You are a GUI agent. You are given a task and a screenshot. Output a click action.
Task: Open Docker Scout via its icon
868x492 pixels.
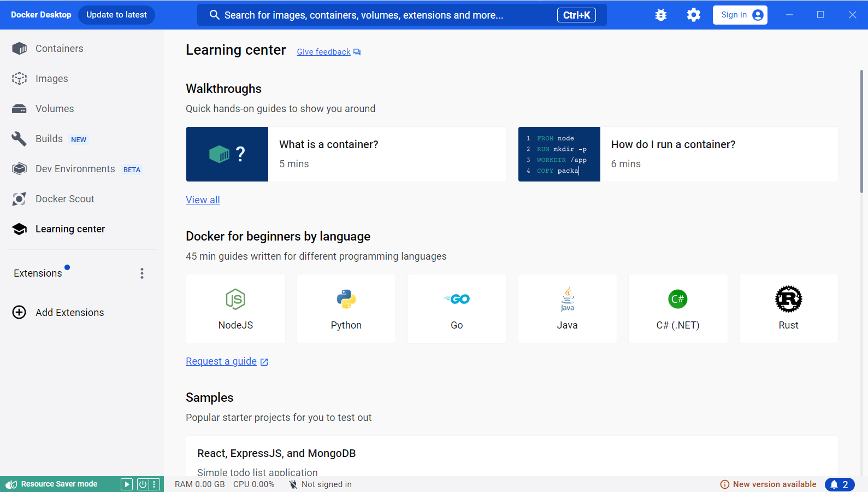point(19,199)
